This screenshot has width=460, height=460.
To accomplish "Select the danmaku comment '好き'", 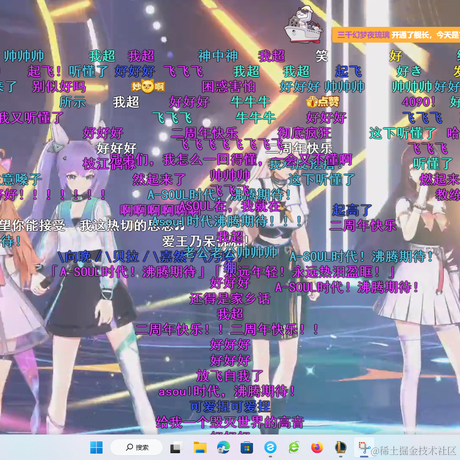I will 409,71.
